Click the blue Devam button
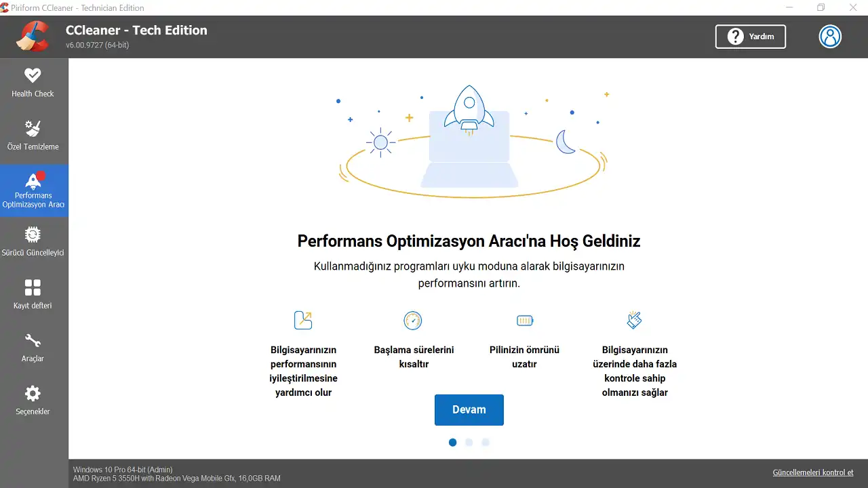 coord(469,410)
